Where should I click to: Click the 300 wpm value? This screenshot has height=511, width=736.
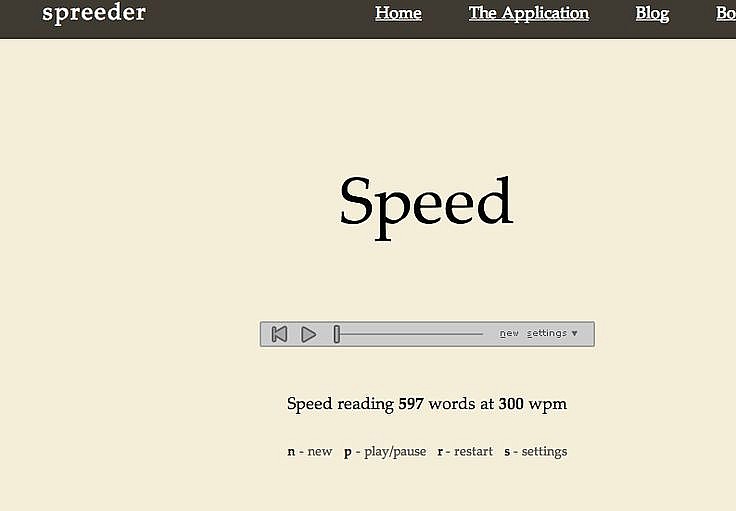pyautogui.click(x=511, y=404)
